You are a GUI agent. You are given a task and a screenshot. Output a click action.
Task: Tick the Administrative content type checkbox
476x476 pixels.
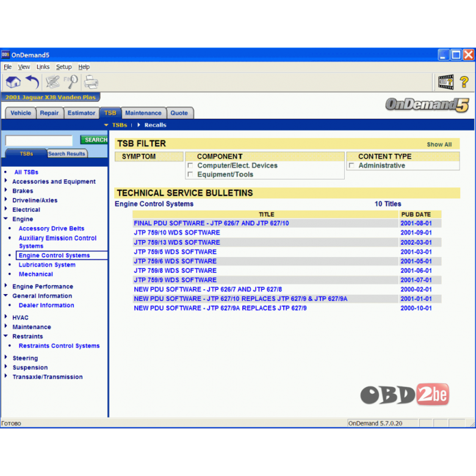click(x=352, y=165)
